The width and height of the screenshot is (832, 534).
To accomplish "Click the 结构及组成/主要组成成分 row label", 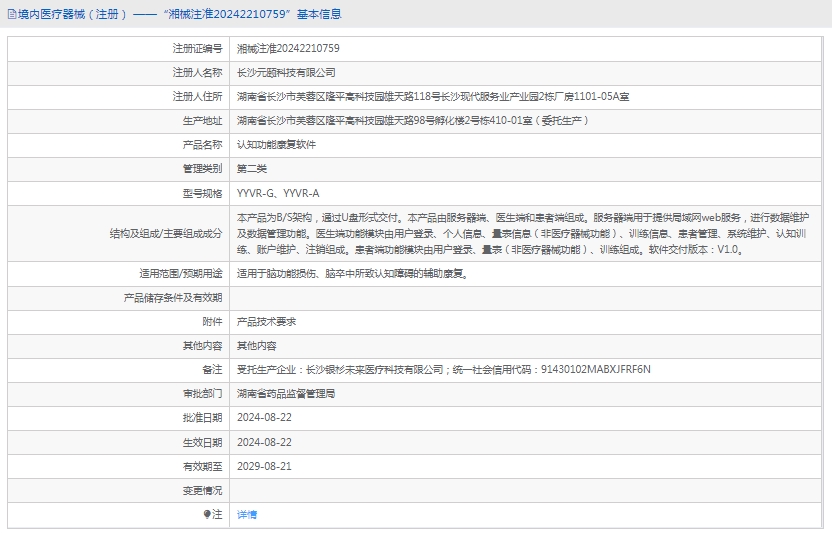I will (x=166, y=233).
